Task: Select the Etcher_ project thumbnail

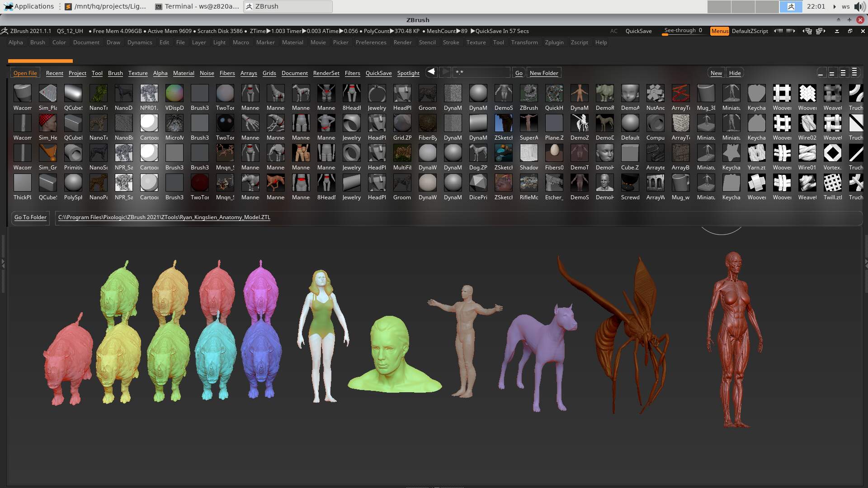Action: coord(554,183)
